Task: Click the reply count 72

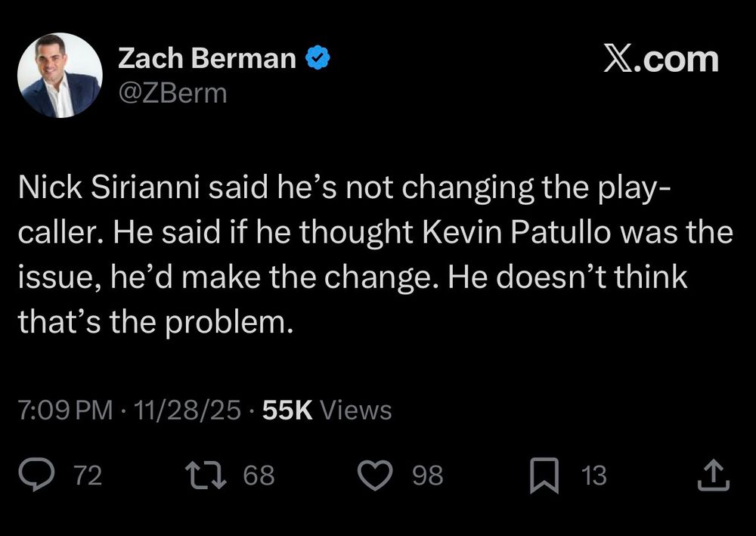Action: coord(88,476)
